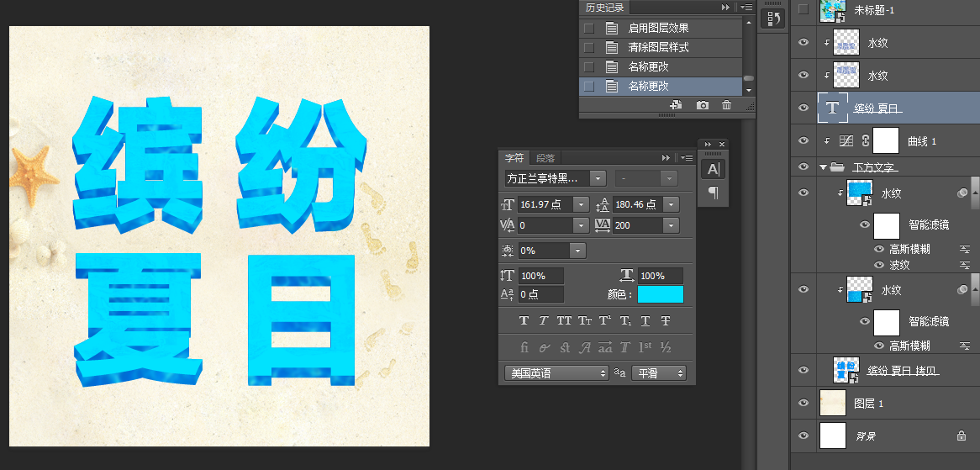Click the aa stylistic alternates icon
The height and width of the screenshot is (470, 980).
coord(605,347)
